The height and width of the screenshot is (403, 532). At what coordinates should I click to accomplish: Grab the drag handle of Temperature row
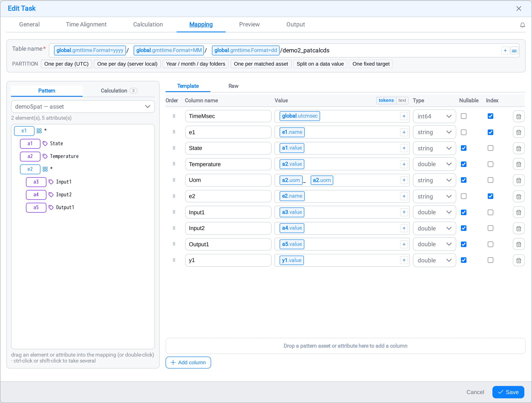174,164
